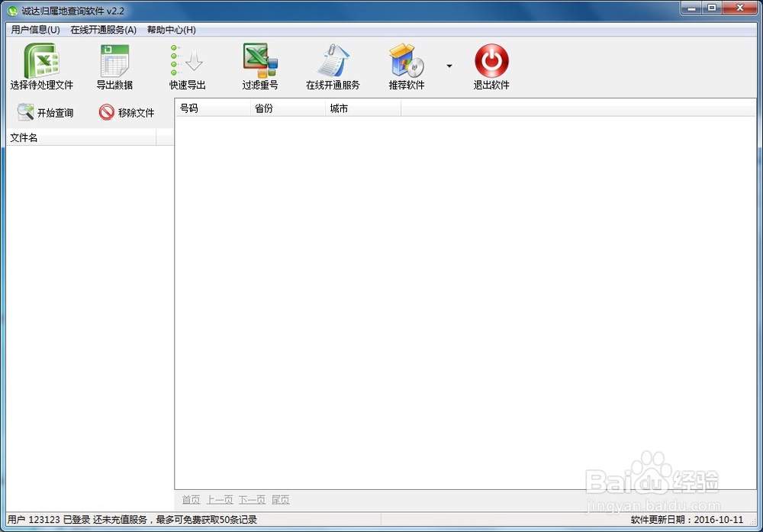Jump to 尾页 pagination link
This screenshot has width=763, height=532.
[x=281, y=500]
